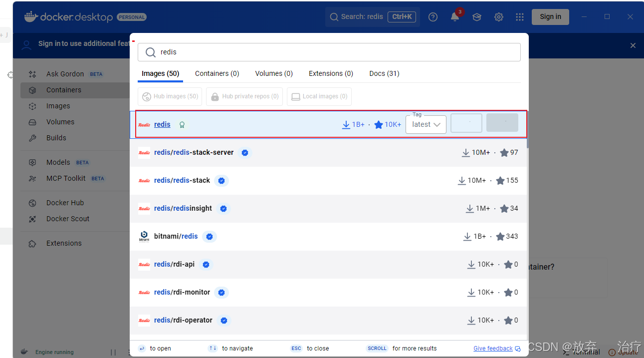
Task: Open Docker Scout in the sidebar
Action: pos(68,219)
